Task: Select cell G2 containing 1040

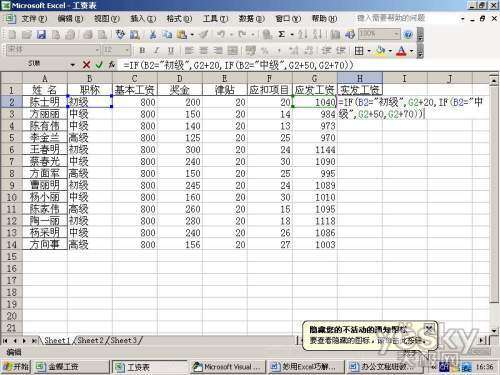Action: pyautogui.click(x=315, y=102)
